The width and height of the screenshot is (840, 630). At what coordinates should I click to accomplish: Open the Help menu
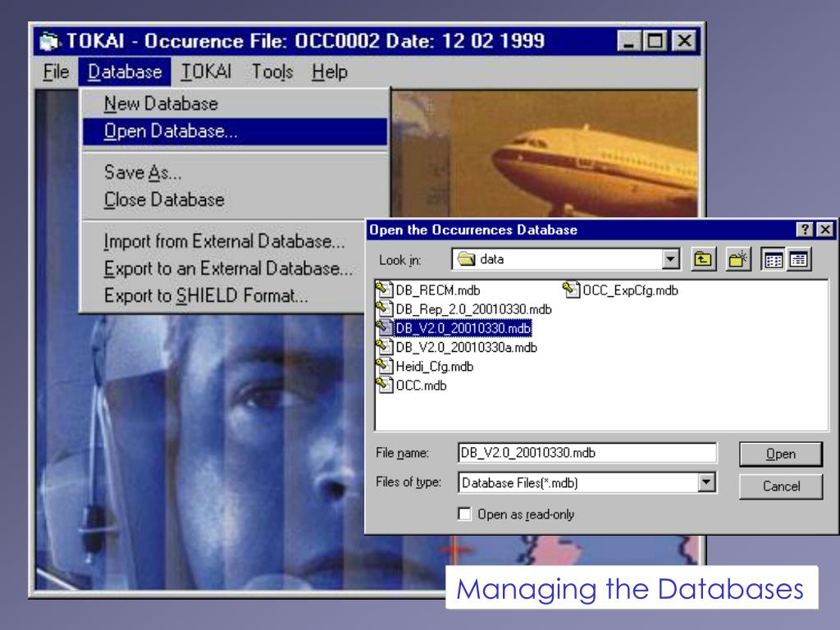click(x=330, y=72)
